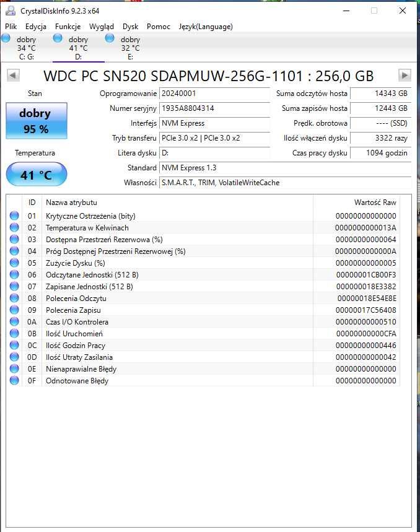Viewport: 420px width, 532px height.
Task: Select the Krytyczne Ostrzeżenia (bity) row
Action: (x=204, y=216)
